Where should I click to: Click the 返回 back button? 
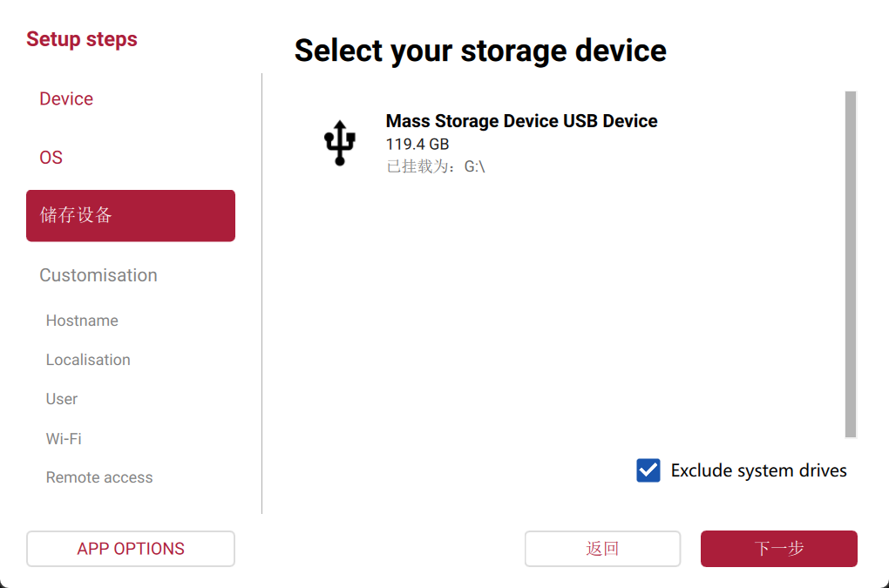coord(602,549)
